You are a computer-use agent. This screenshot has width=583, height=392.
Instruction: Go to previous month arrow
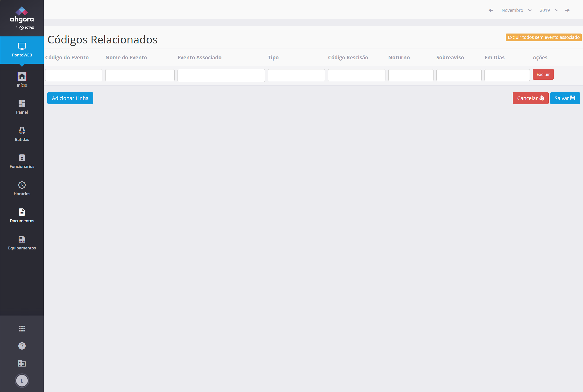(x=491, y=10)
